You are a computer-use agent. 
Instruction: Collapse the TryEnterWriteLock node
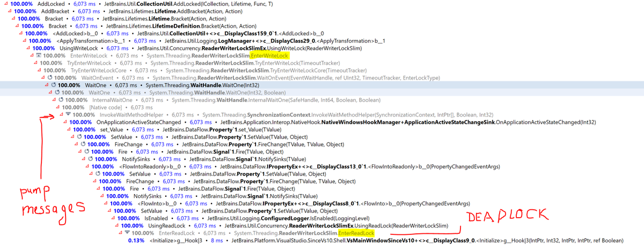35,63
